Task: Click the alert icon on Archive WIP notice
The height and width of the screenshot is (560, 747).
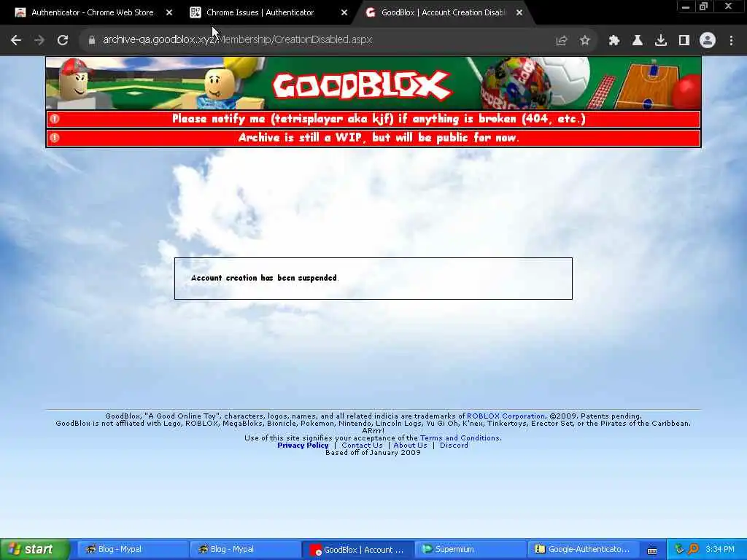Action: [55, 138]
